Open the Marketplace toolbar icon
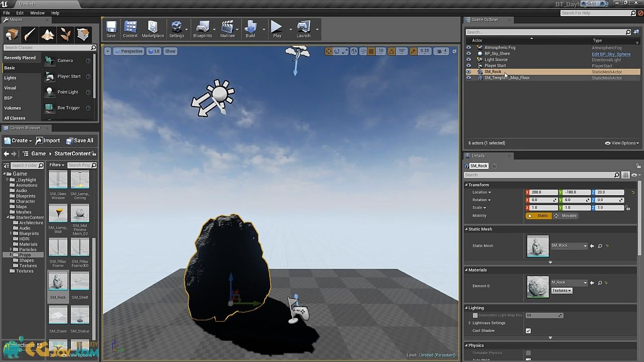Image resolution: width=644 pixels, height=362 pixels. [153, 30]
